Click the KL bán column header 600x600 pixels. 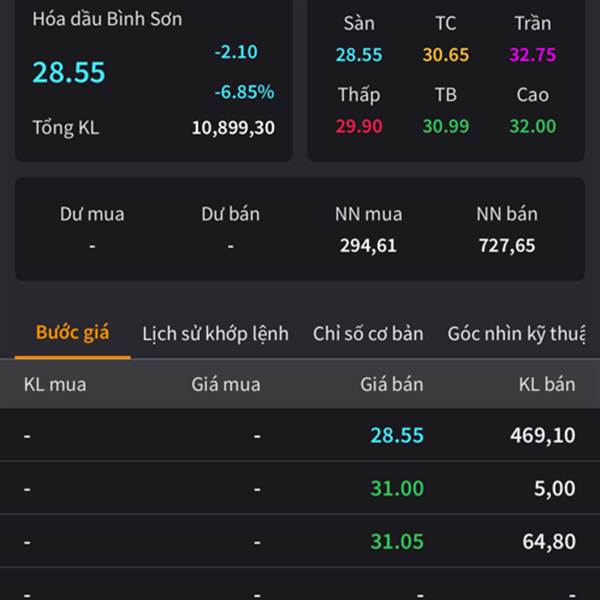tap(547, 385)
